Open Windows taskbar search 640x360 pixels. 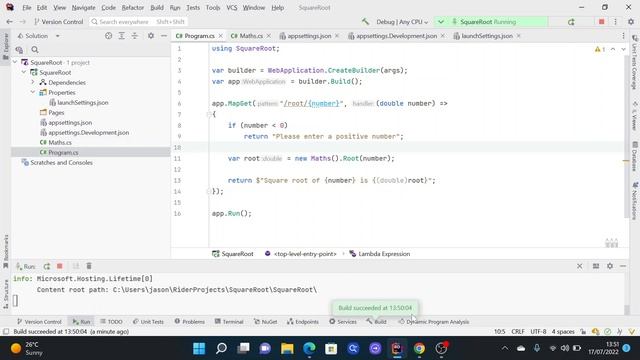(x=221, y=349)
